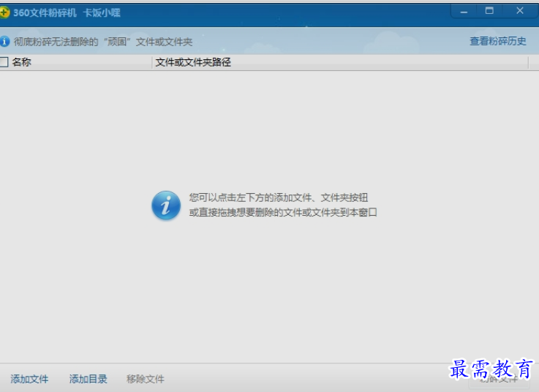The height and width of the screenshot is (392, 539).
Task: Open 查看粉碎历史 link
Action: click(498, 41)
